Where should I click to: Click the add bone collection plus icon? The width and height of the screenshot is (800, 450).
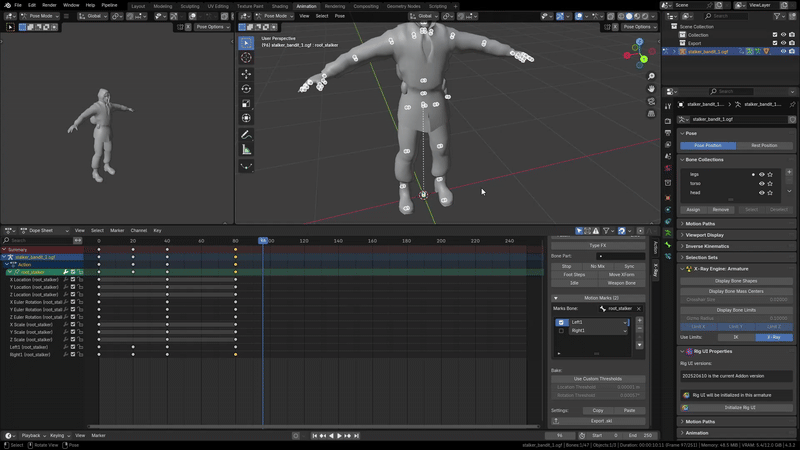pyautogui.click(x=791, y=173)
